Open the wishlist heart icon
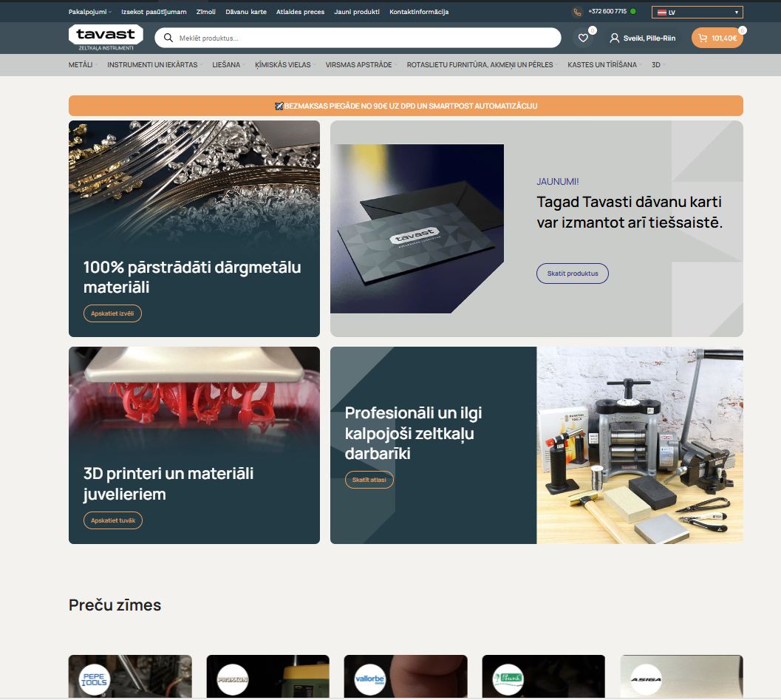 click(x=583, y=38)
